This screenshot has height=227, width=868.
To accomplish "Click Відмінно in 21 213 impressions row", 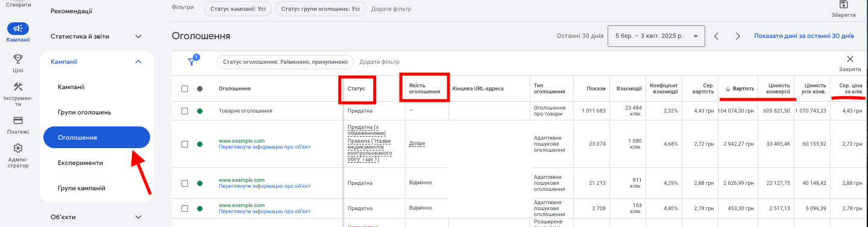I will [x=420, y=182].
